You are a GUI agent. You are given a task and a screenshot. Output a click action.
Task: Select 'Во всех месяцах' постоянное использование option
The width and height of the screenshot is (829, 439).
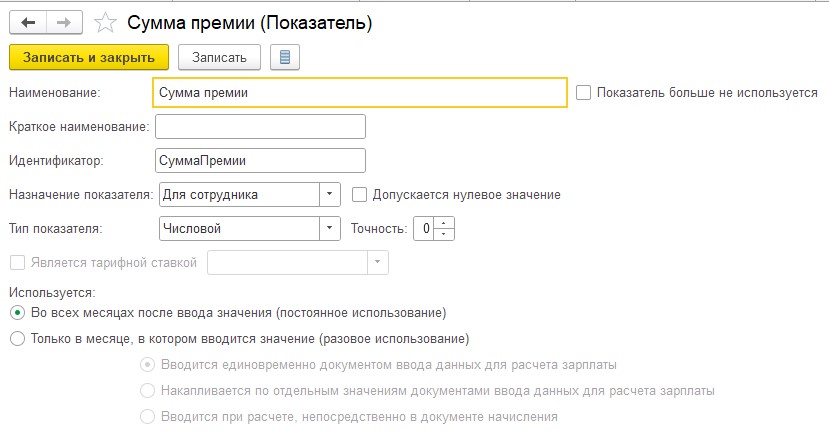(x=17, y=313)
